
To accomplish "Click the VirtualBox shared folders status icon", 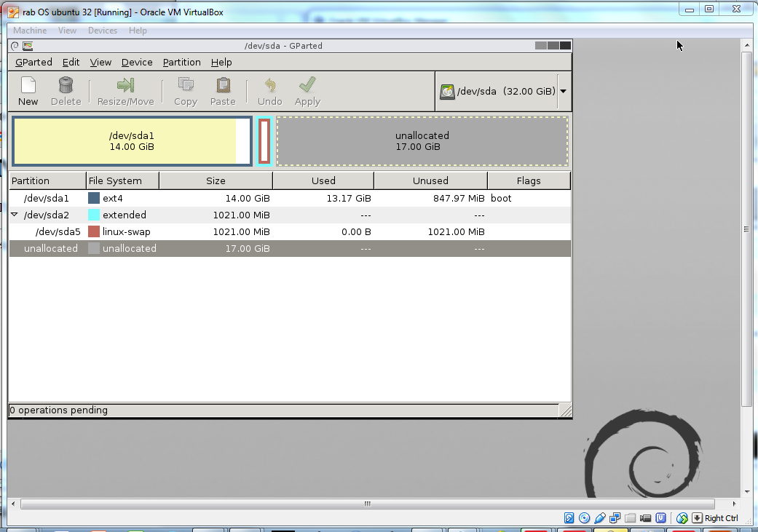I will coord(631,518).
